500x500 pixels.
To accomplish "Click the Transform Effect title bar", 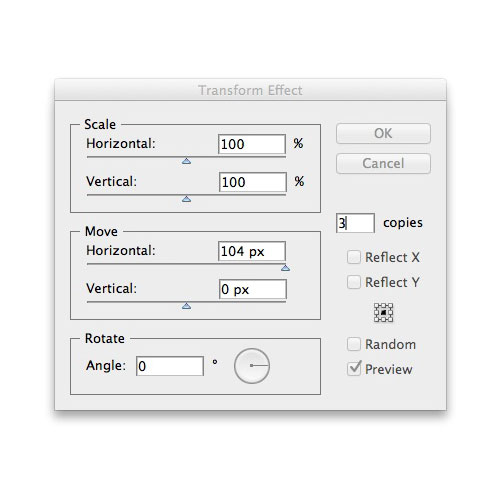I will [x=250, y=90].
